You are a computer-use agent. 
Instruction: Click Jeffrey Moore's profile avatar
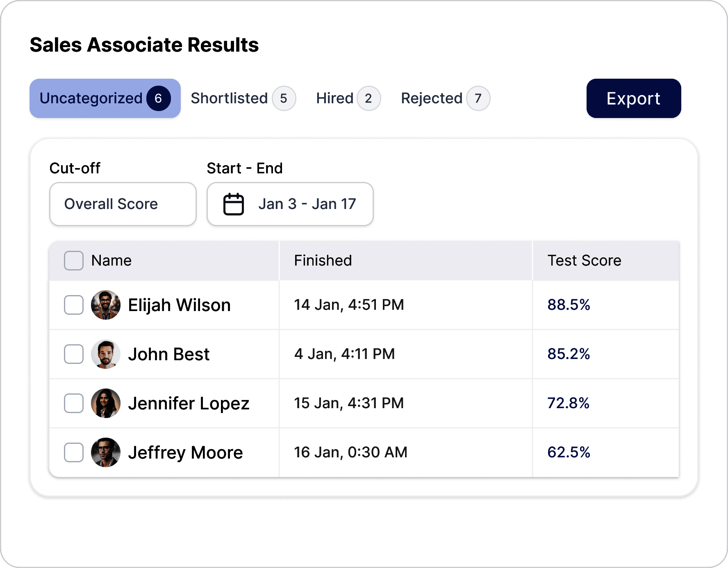pos(106,452)
